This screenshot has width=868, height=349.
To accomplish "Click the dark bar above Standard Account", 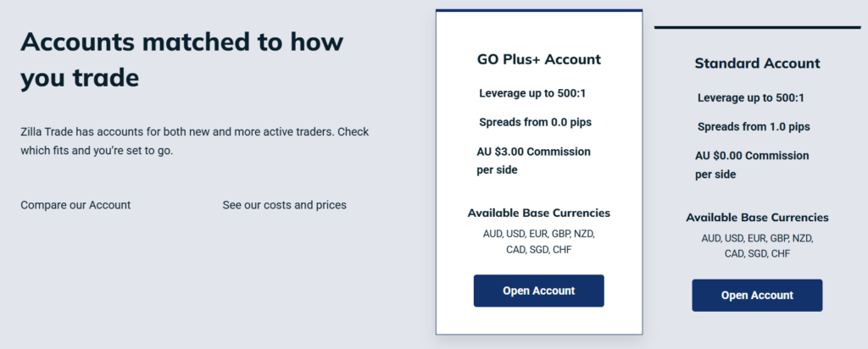I will point(757,27).
